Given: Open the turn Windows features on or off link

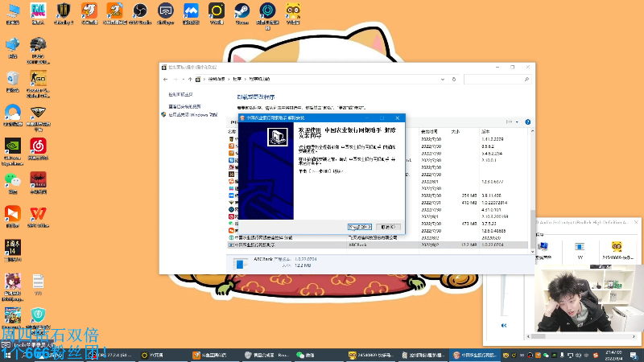Looking at the screenshot, I should tap(192, 115).
